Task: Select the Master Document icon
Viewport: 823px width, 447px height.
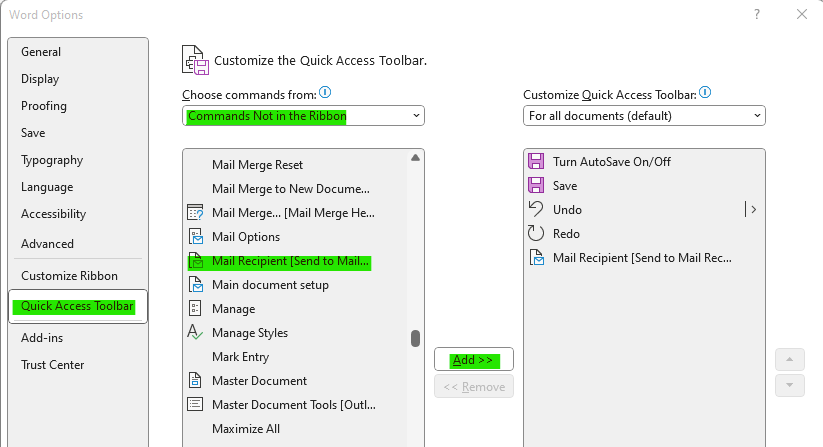Action: 195,380
